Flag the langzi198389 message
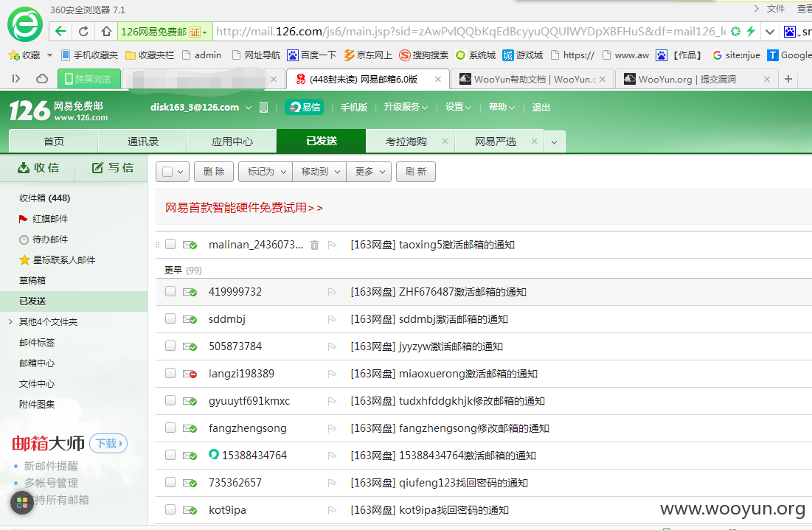This screenshot has width=812, height=530. [x=333, y=374]
